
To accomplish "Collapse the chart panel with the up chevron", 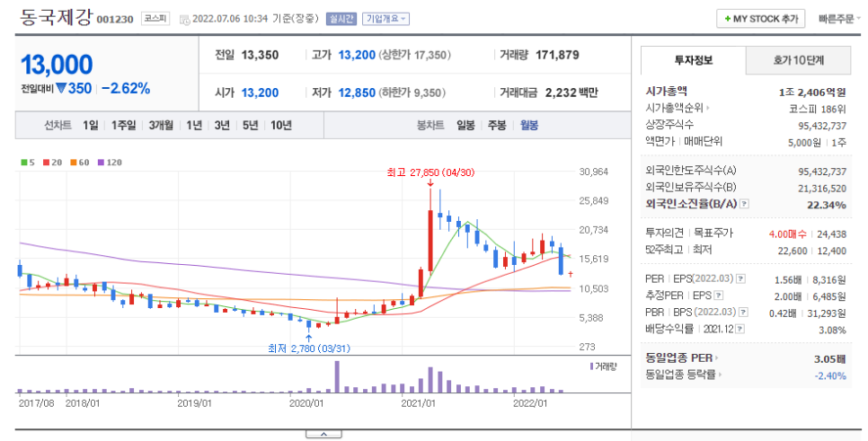I will point(323,435).
